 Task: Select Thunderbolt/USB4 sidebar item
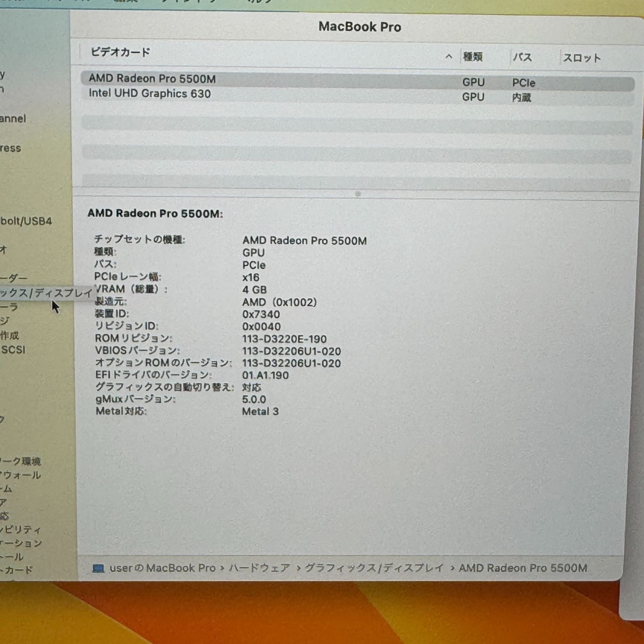point(26,221)
